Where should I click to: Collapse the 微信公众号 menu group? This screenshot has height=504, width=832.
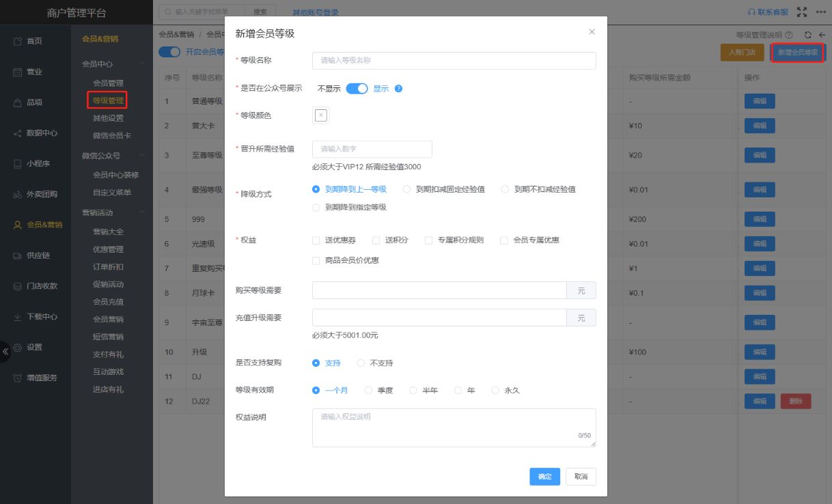click(x=141, y=156)
